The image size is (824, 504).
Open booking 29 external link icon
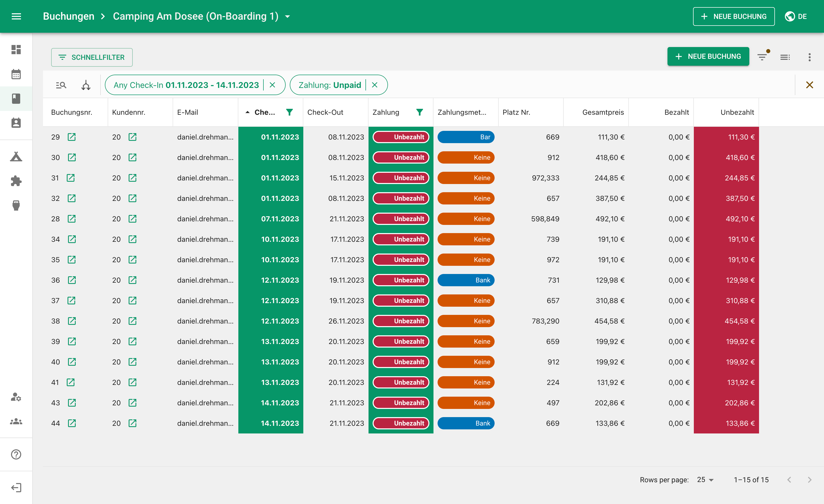[x=72, y=137]
